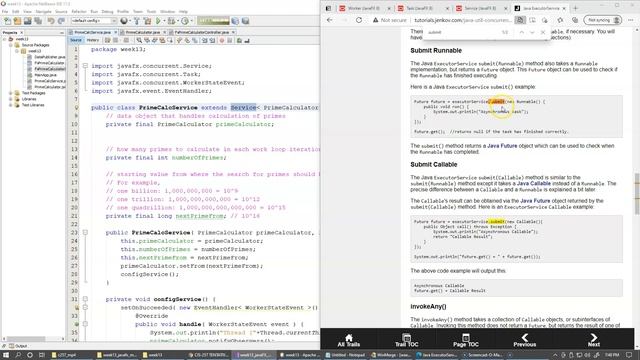Screen dimensions: 640x360
Task: Open the default config dropdown
Action: [94, 21]
